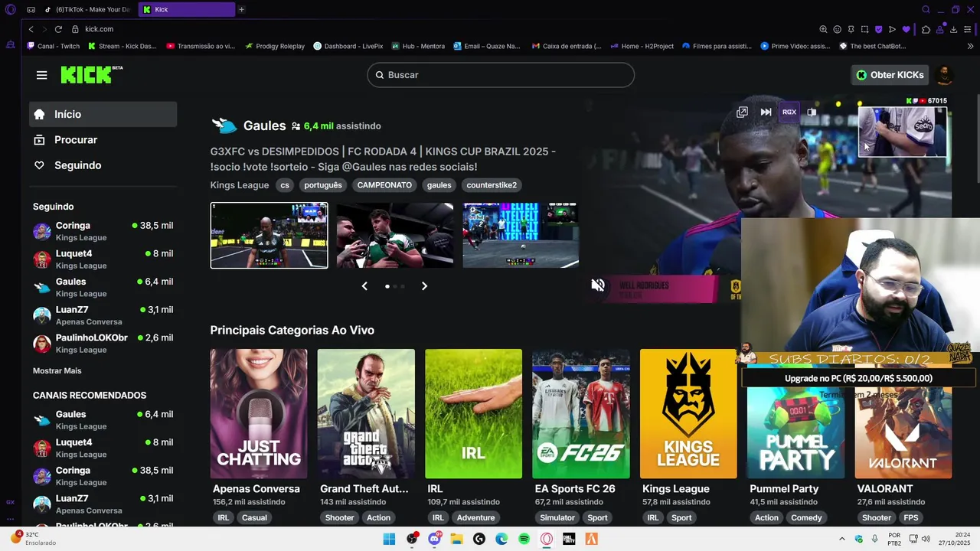Viewport: 980px width, 551px height.
Task: Select the Casual tag under Apenas Conversa
Action: [x=254, y=518]
